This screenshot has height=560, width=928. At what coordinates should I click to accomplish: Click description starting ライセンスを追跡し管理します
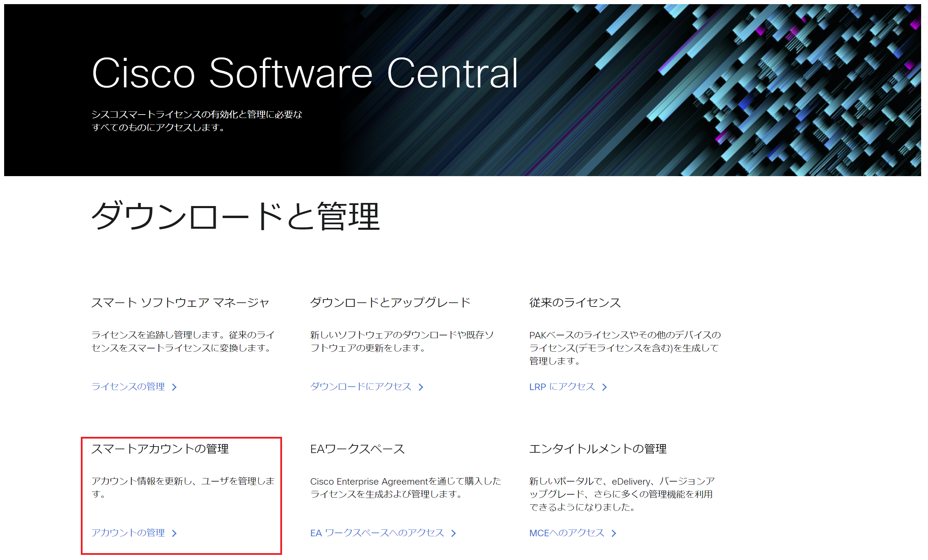(183, 341)
